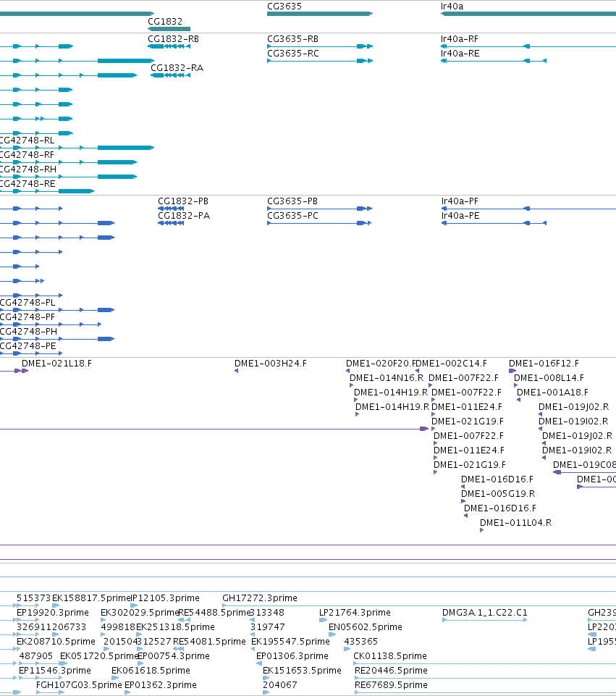Select EST EP11546.3prime
Screen dimensions: 616x696
[x=55, y=670]
